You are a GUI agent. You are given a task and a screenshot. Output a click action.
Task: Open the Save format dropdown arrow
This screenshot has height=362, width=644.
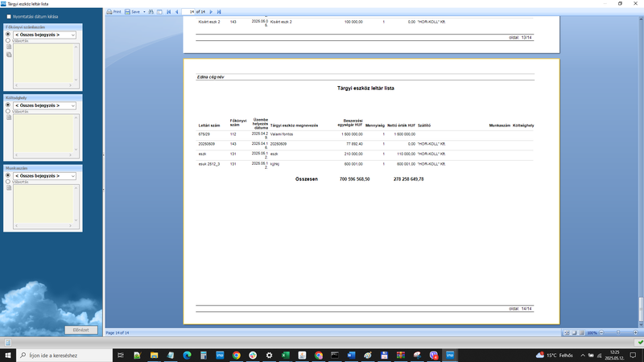pyautogui.click(x=144, y=12)
